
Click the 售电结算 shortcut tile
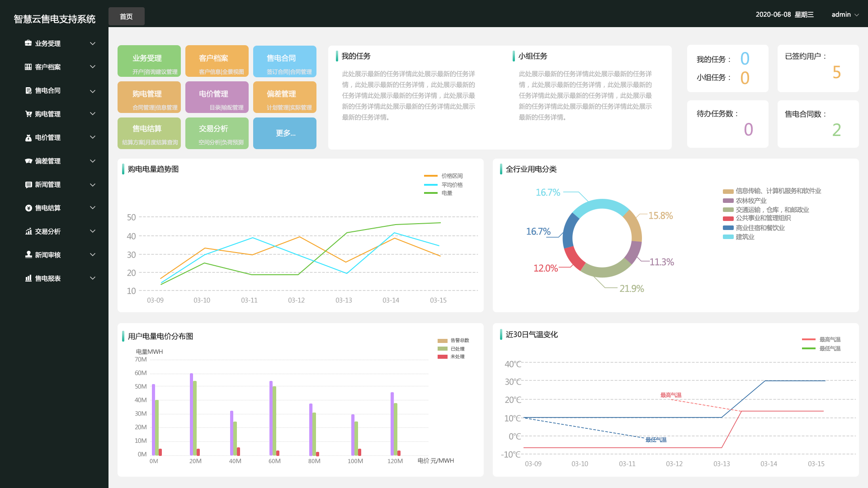click(149, 133)
